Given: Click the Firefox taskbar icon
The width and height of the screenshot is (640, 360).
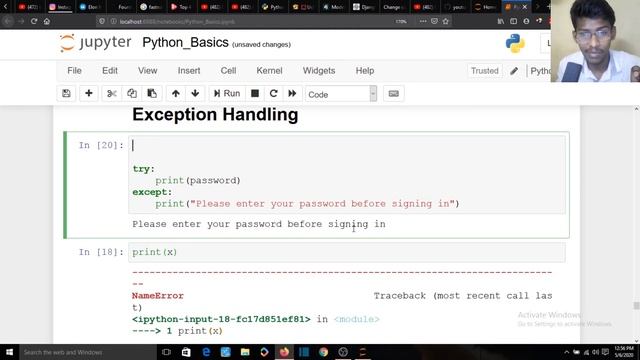Looking at the screenshot, I should tap(284, 352).
